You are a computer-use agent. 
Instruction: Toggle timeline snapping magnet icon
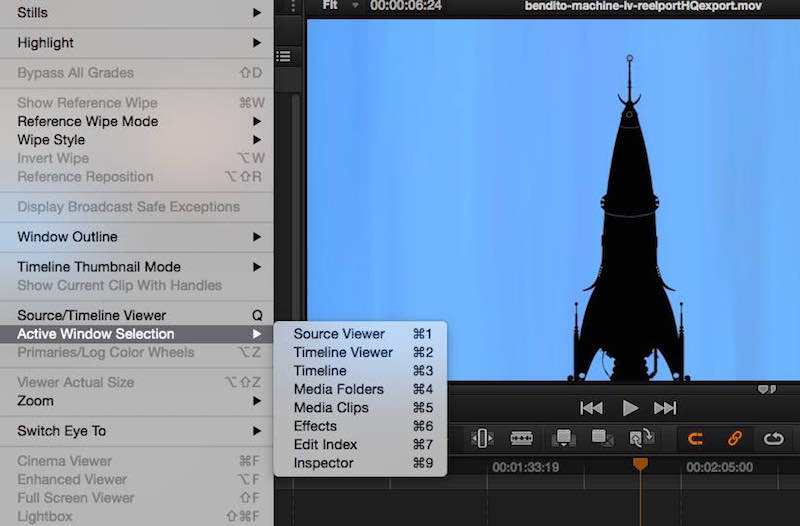coord(695,439)
